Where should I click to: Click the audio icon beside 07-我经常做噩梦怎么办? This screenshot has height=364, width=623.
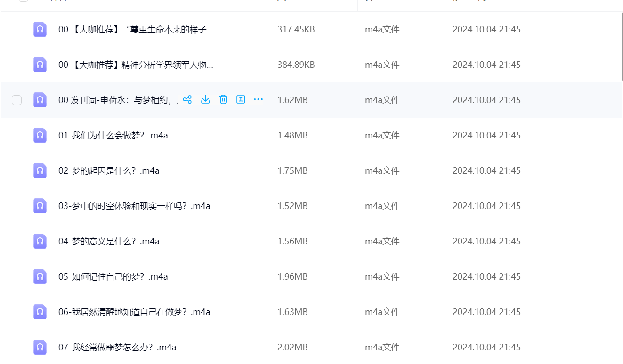(40, 347)
